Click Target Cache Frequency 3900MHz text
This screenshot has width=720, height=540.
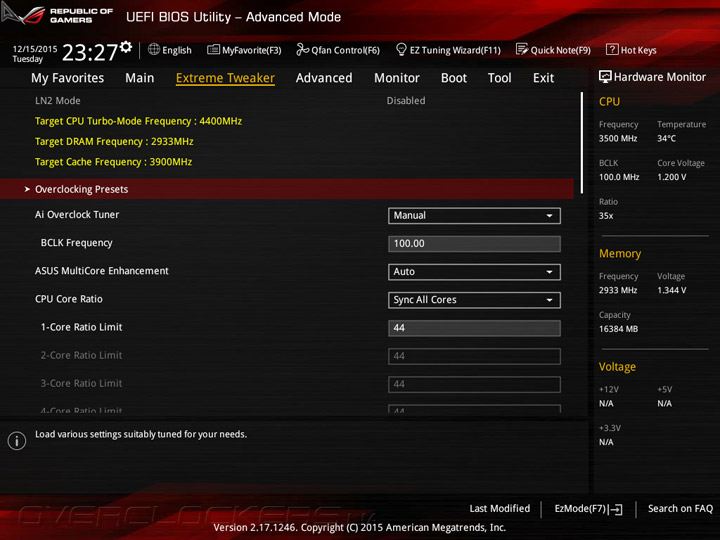(x=113, y=162)
